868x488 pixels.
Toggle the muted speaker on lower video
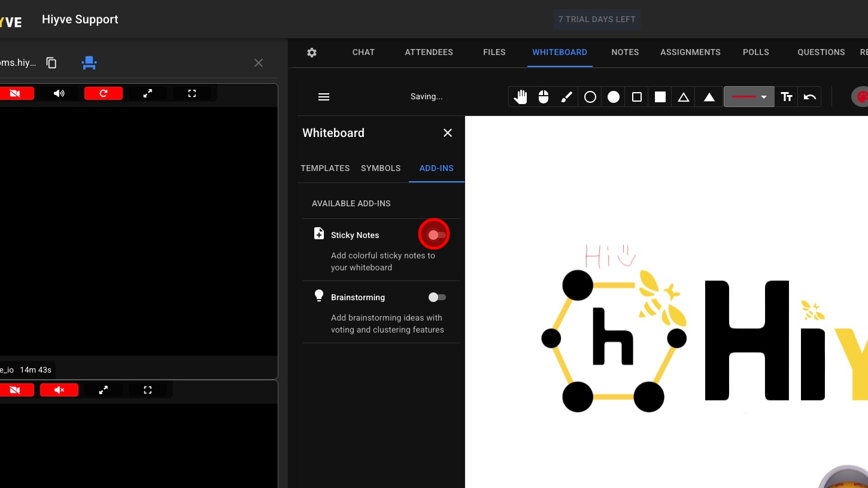[59, 390]
